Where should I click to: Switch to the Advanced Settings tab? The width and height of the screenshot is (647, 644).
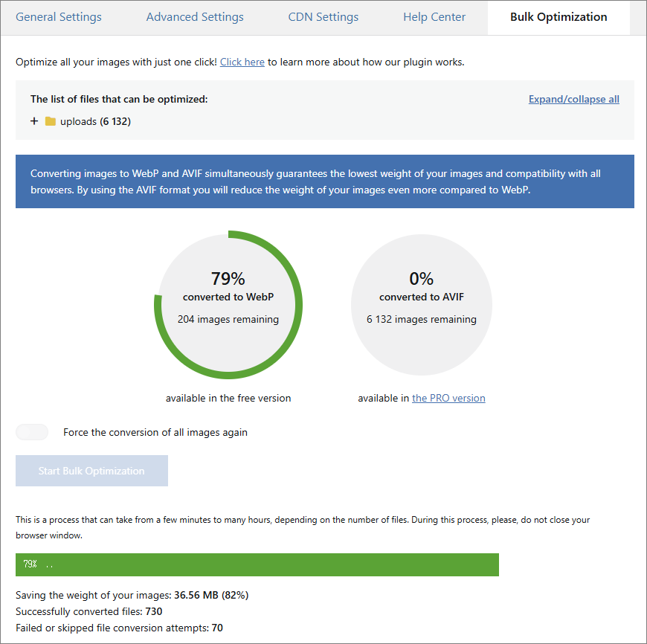coord(195,17)
